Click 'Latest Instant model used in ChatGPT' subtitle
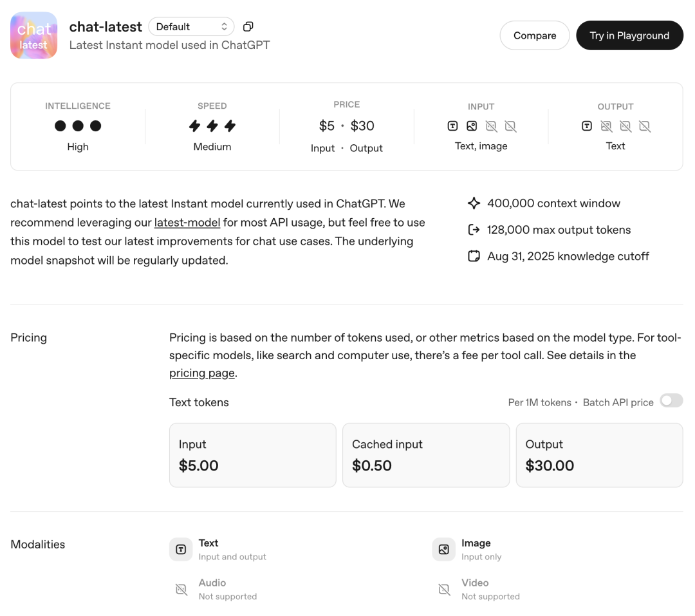This screenshot has width=695, height=616. pyautogui.click(x=169, y=45)
